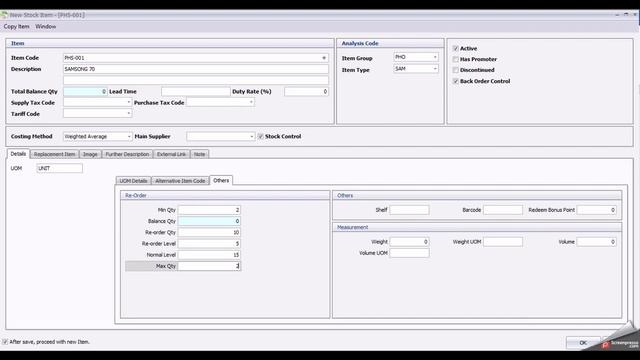This screenshot has height=360, width=640.
Task: Click the Weight UOM field
Action: tap(503, 242)
